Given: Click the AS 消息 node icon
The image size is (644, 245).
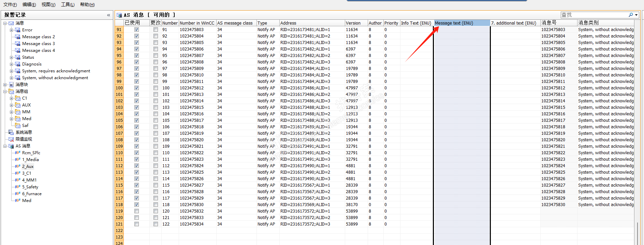Looking at the screenshot, I should tap(11, 146).
